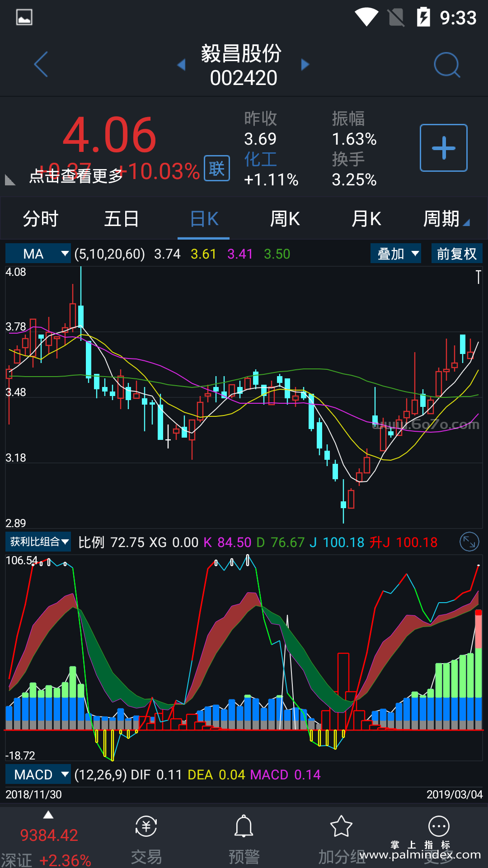The height and width of the screenshot is (868, 488).
Task: Tap MA parameters (5,10,20,60)
Action: point(110,254)
